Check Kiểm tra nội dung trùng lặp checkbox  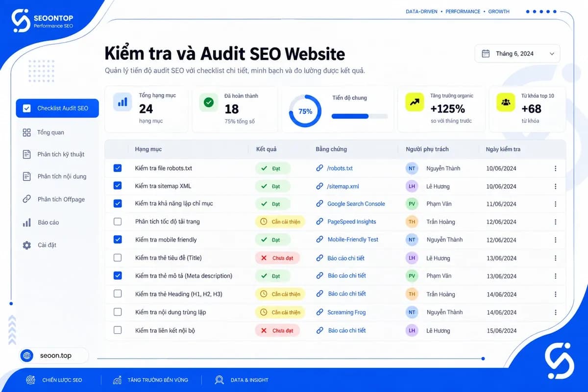coord(118,312)
